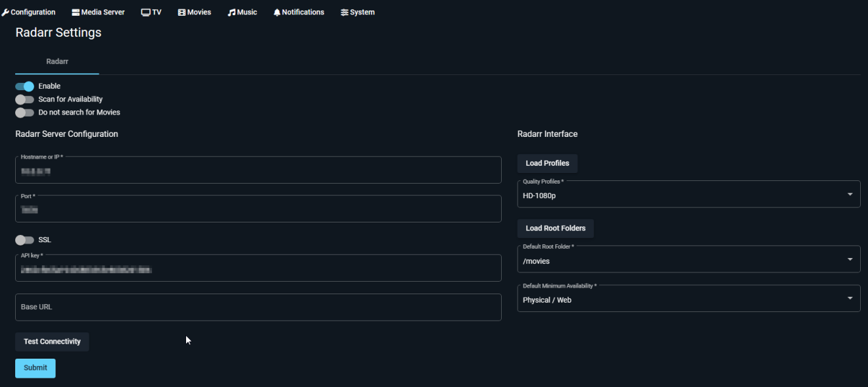
Task: Enable the Scan for Availability toggle
Action: point(24,99)
